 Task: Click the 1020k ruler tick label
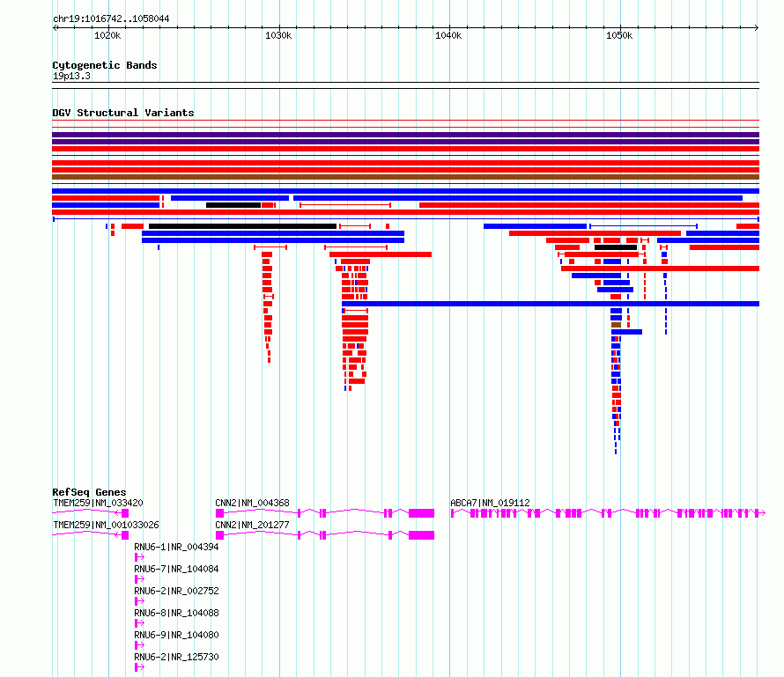(x=107, y=35)
